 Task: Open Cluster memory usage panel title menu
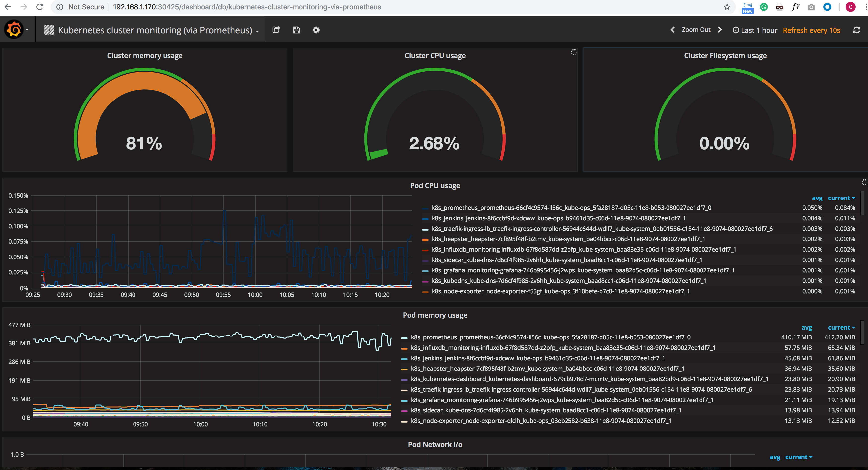pyautogui.click(x=145, y=56)
